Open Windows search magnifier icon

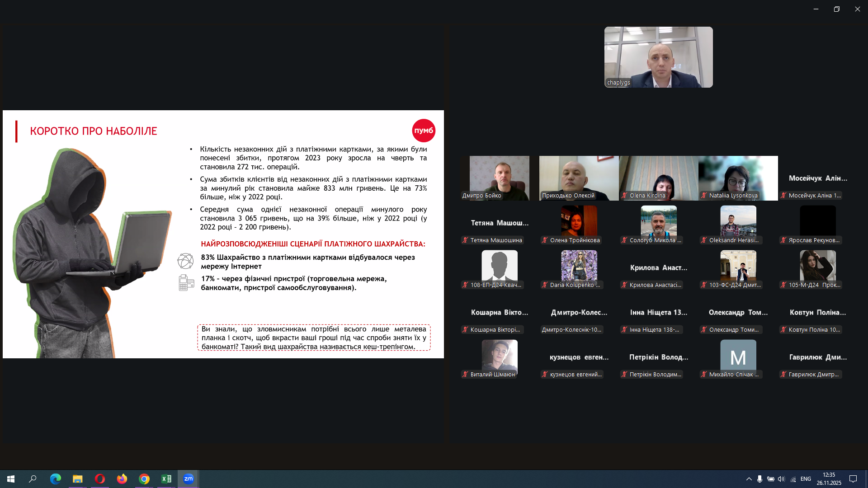tap(33, 479)
